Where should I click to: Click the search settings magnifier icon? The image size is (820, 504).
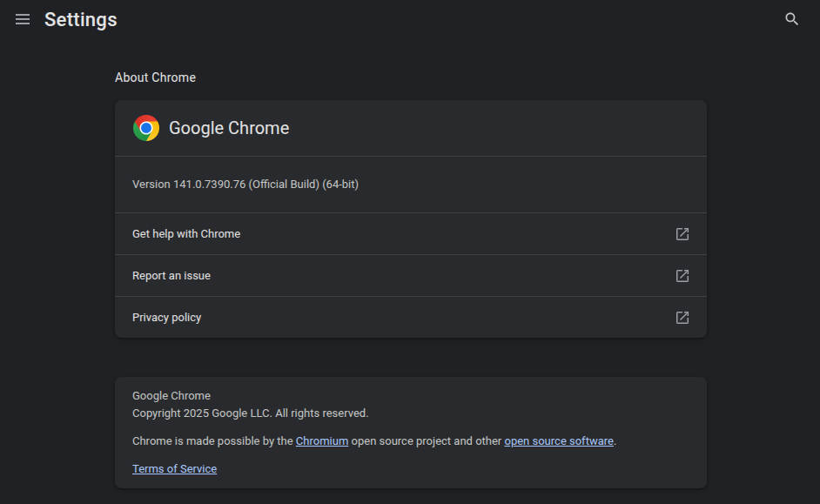(x=791, y=19)
